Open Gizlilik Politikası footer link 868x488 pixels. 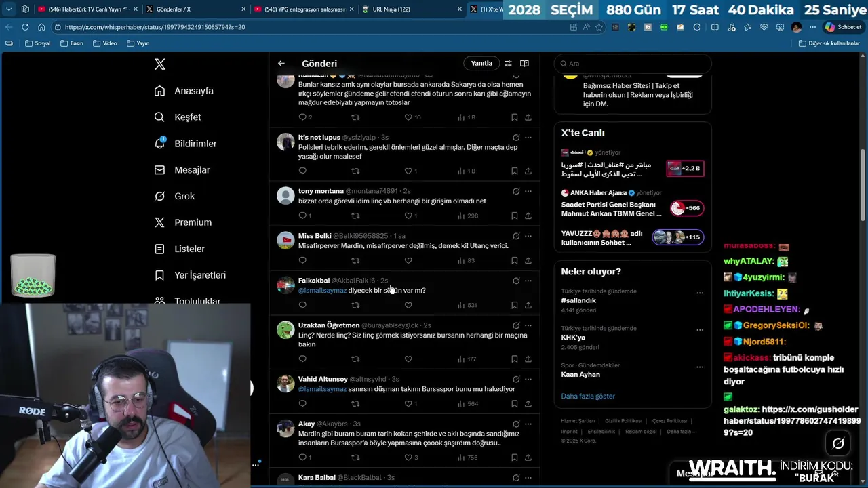623,421
